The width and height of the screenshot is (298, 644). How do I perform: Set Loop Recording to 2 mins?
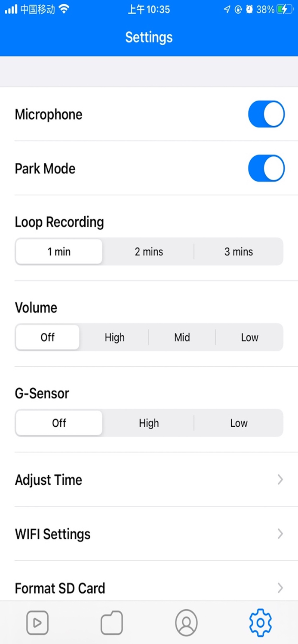click(149, 252)
